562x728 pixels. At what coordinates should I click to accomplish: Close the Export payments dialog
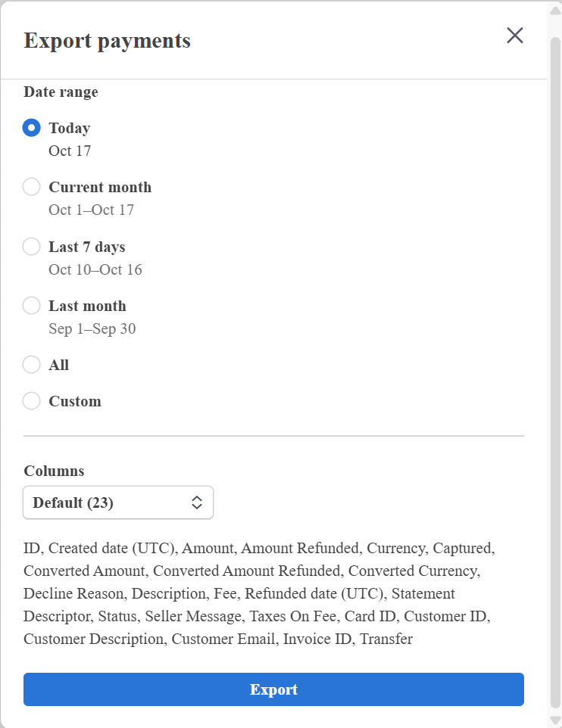[x=515, y=36]
